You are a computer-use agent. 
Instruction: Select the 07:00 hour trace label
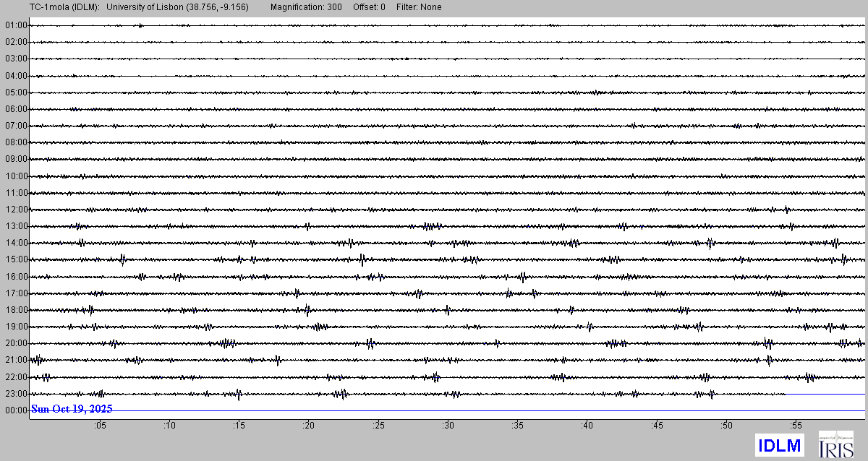coord(16,126)
